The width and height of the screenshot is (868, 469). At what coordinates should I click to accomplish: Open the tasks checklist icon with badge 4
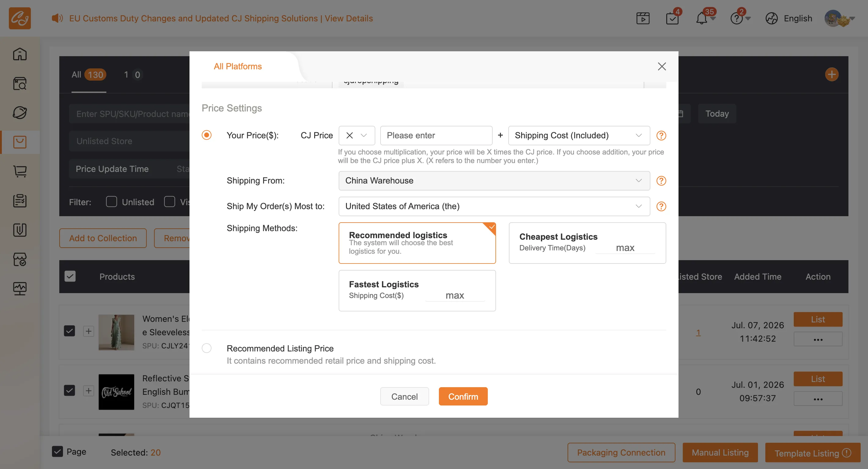pos(672,18)
